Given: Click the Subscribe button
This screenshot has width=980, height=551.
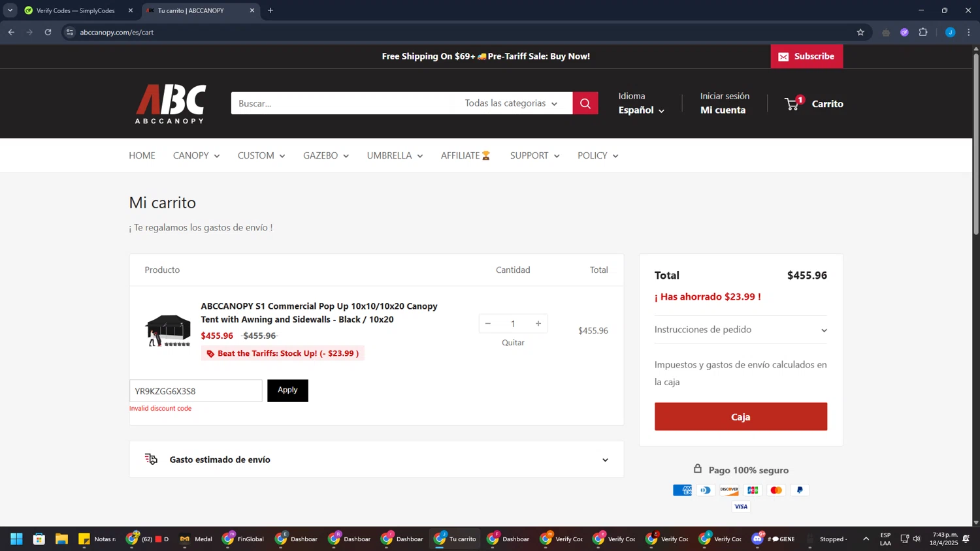Looking at the screenshot, I should click(x=807, y=56).
